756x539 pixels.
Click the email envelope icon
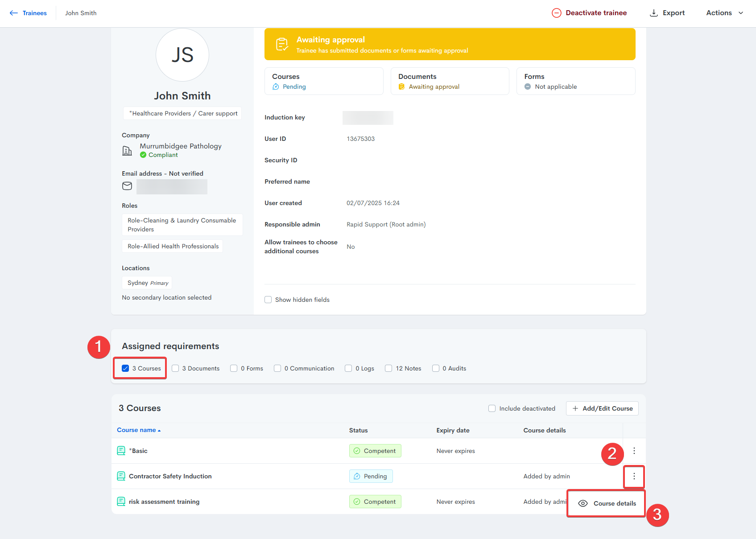coord(127,186)
